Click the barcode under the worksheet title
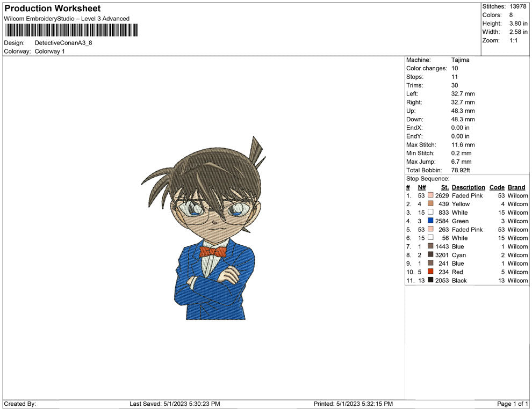The height and width of the screenshot is (409, 532). point(71,30)
